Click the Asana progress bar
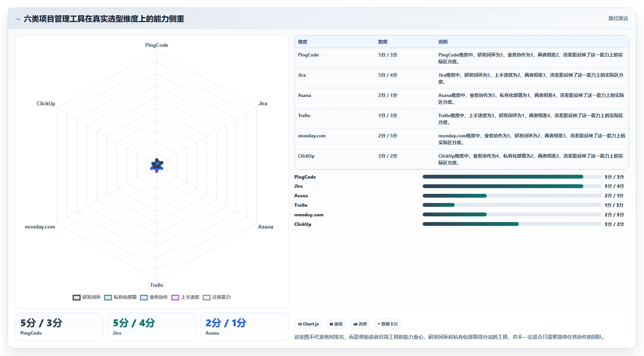 coord(512,196)
